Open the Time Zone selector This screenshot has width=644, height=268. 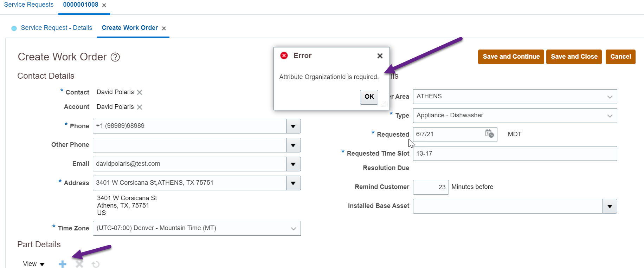click(x=197, y=228)
